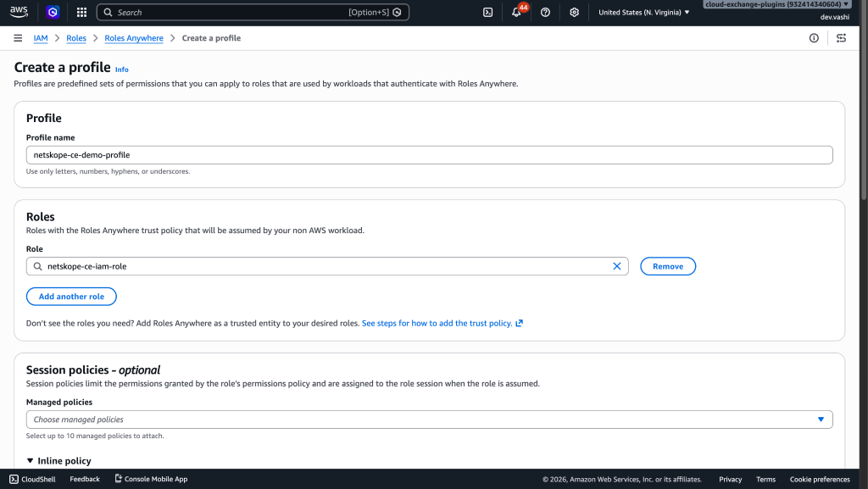Click the search magnifier icon in top bar
Viewport: 868px width, 489px height.
coord(108,12)
